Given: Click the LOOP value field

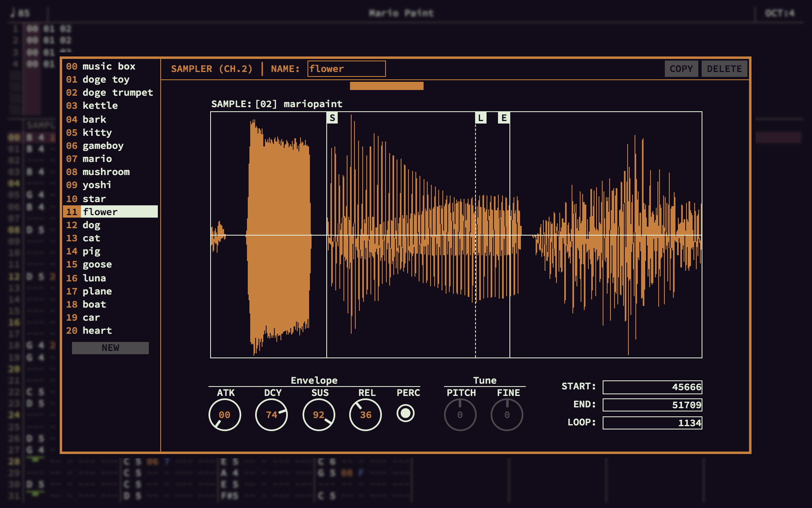Looking at the screenshot, I should [x=653, y=423].
